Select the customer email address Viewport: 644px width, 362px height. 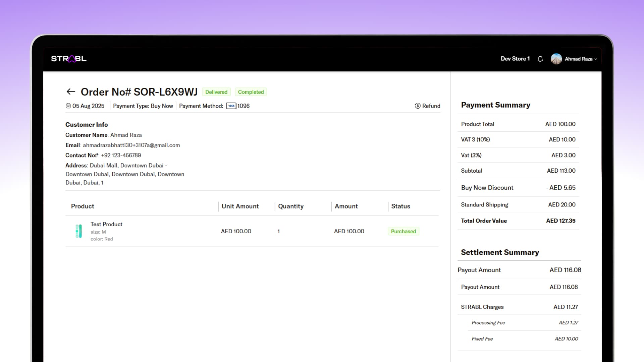(x=131, y=145)
